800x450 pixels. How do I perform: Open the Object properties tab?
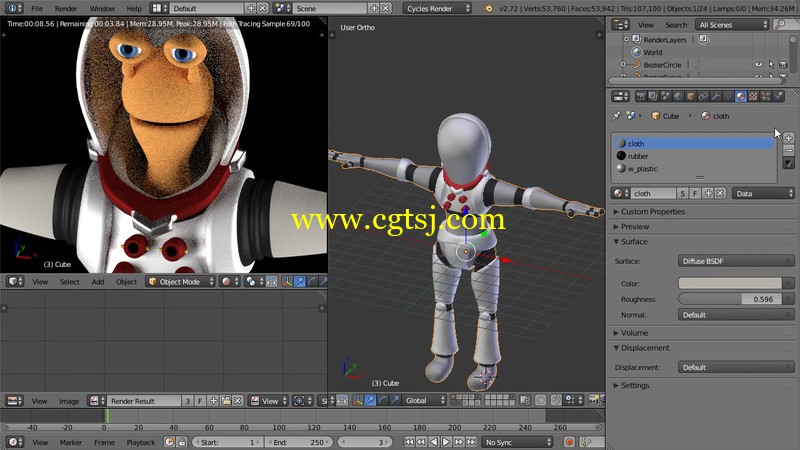[x=691, y=96]
